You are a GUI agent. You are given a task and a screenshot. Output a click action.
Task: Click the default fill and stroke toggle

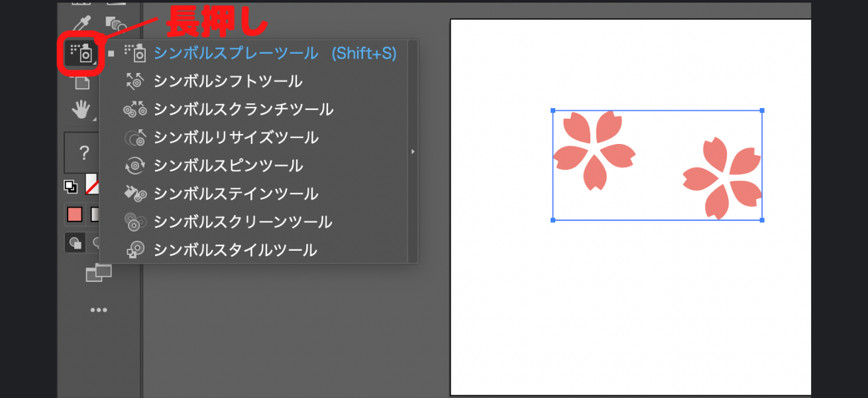point(71,186)
